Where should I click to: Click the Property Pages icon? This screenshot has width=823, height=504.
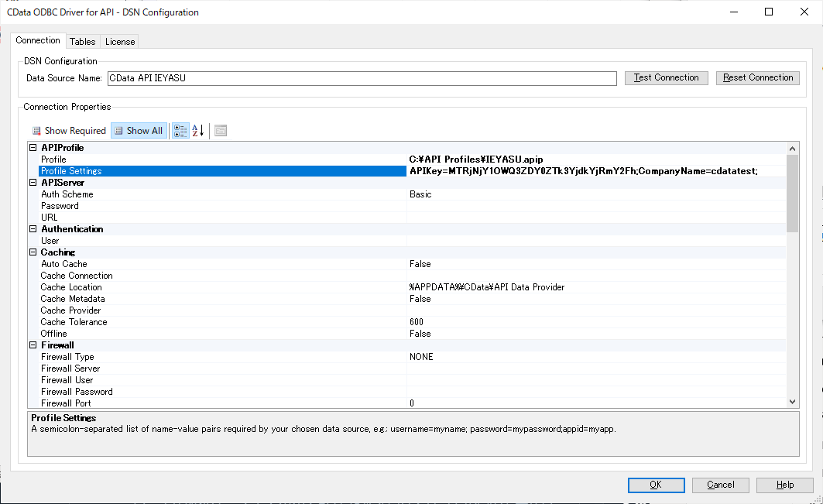(x=221, y=131)
